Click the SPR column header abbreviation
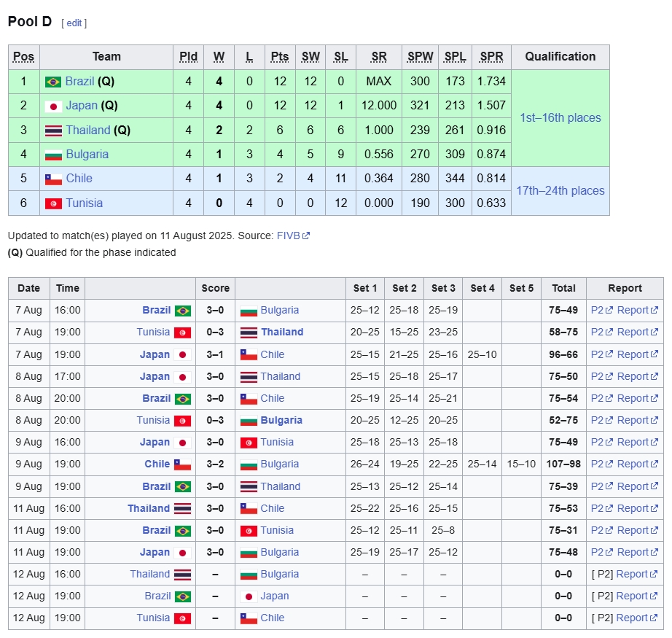The height and width of the screenshot is (638, 672). (x=491, y=57)
